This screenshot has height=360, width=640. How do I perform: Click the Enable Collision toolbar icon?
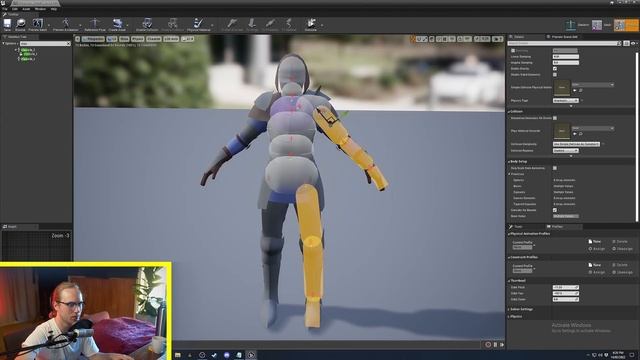(x=147, y=24)
